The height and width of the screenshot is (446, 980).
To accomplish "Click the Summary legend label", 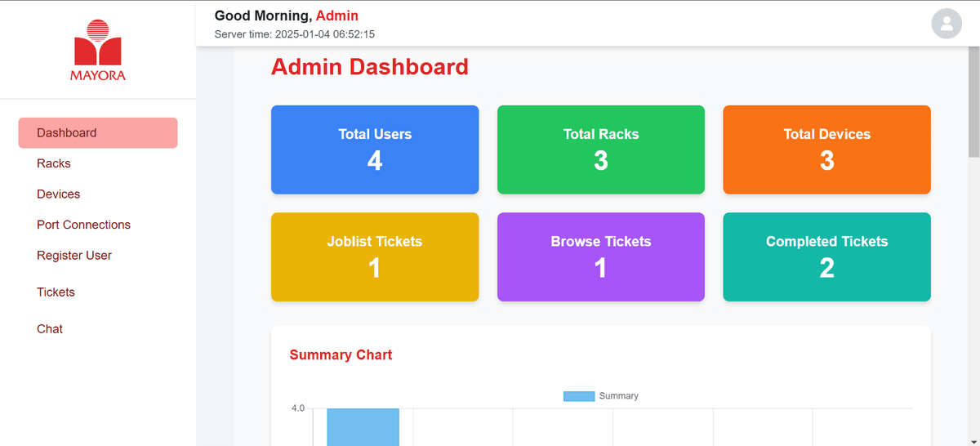I will 618,396.
